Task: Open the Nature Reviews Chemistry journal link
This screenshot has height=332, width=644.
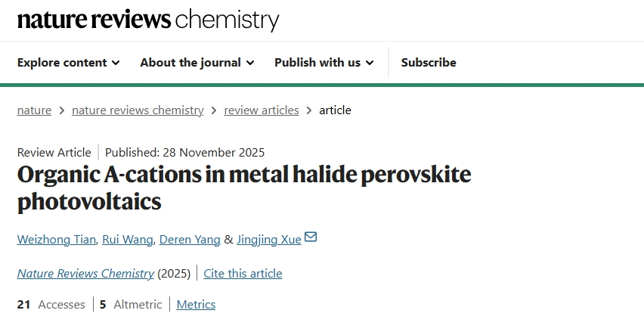Action: pyautogui.click(x=85, y=273)
